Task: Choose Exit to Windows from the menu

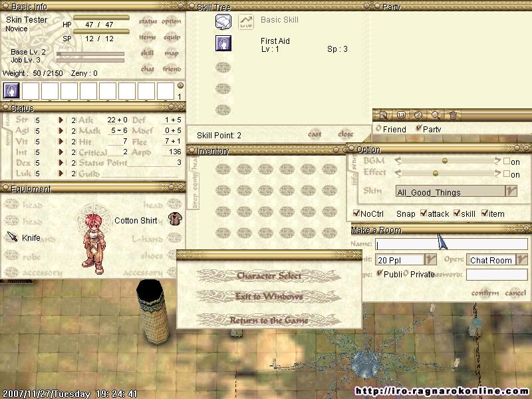Action: (x=269, y=297)
